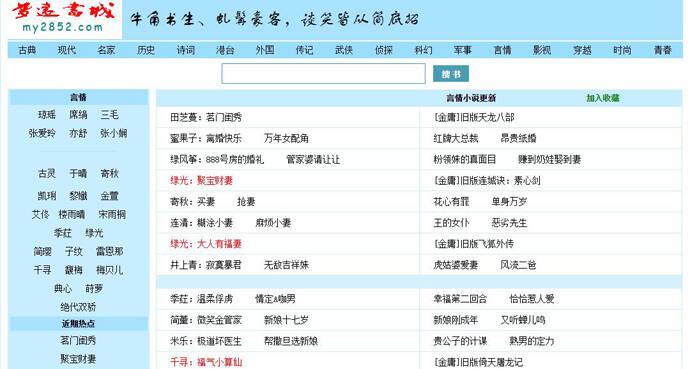
Task: Open [金庸]旧版倚天屠龙记
Action: pyautogui.click(x=478, y=362)
